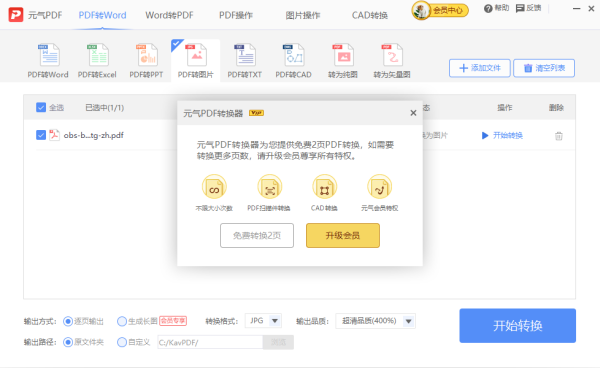Viewport: 600px width, 368px height.
Task: Click the 元气PDF app logo
Action: pos(16,15)
